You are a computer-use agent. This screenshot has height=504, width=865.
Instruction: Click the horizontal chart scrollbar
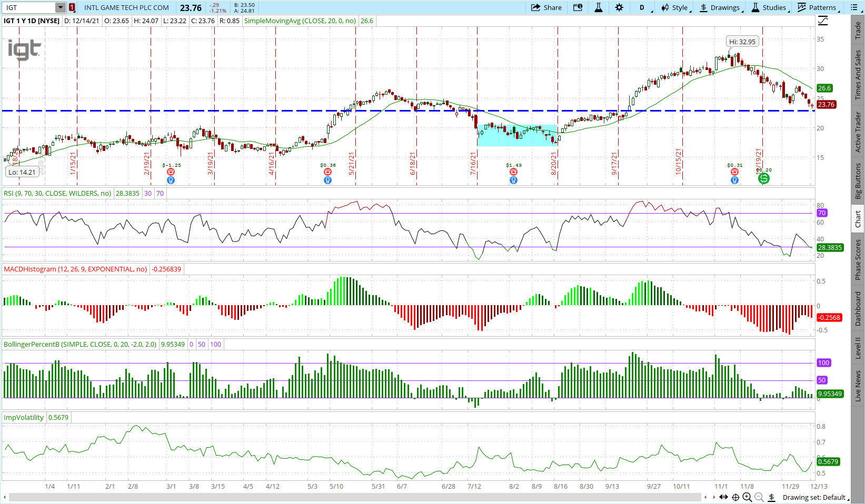[355, 497]
